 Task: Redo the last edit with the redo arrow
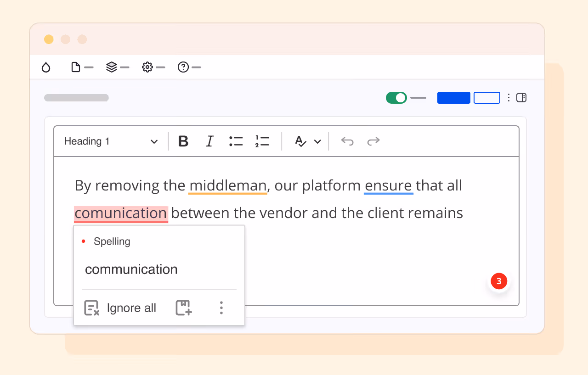[373, 141]
